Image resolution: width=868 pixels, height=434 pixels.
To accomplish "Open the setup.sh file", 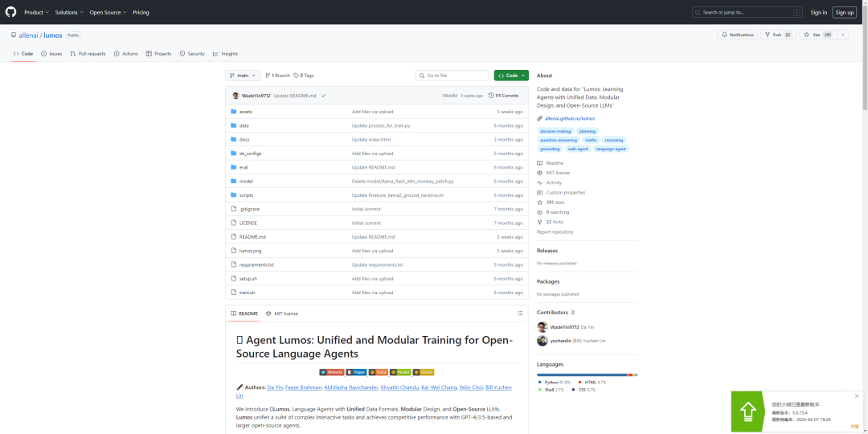I will (x=248, y=278).
